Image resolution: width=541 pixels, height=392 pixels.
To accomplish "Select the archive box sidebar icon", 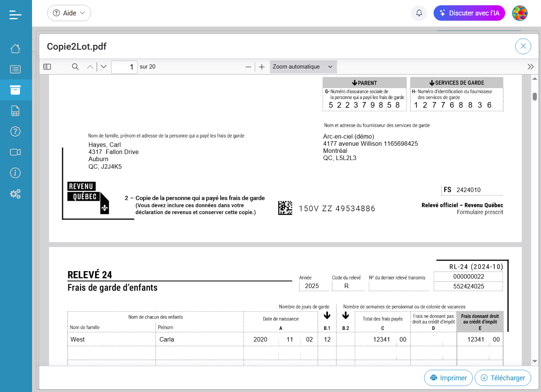I will [15, 90].
